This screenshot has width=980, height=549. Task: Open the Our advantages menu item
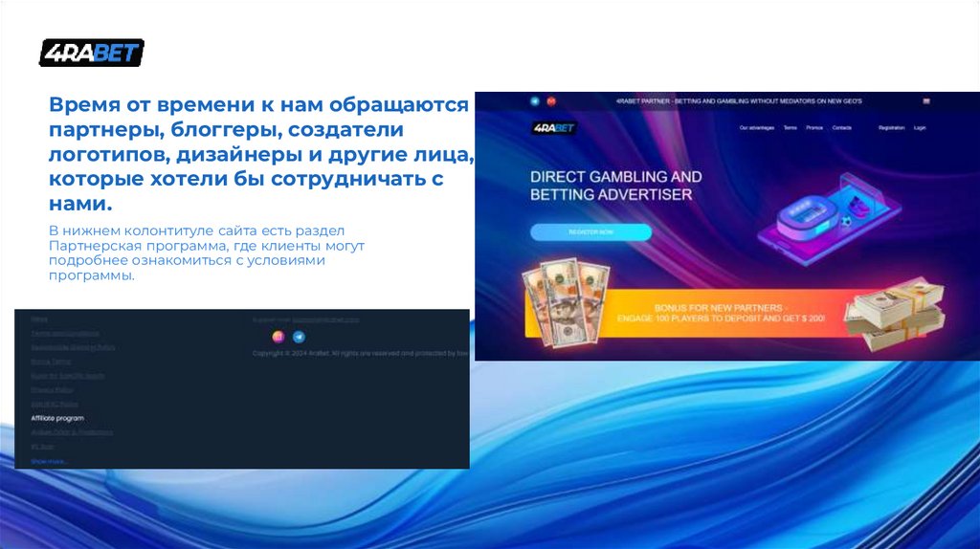757,128
